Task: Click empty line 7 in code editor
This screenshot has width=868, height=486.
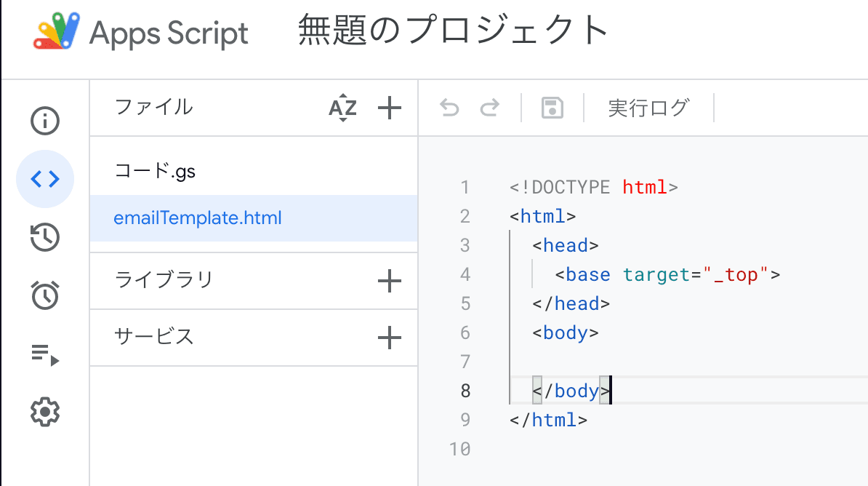Action: click(654, 362)
